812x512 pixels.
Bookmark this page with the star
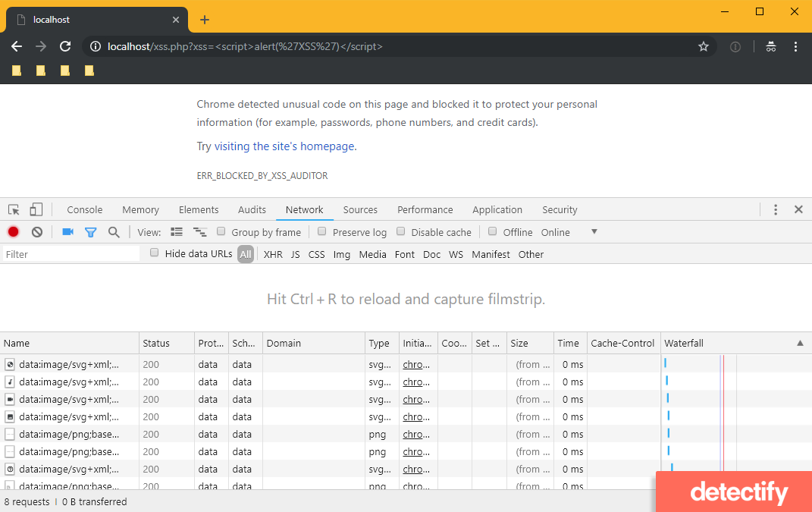click(x=704, y=46)
